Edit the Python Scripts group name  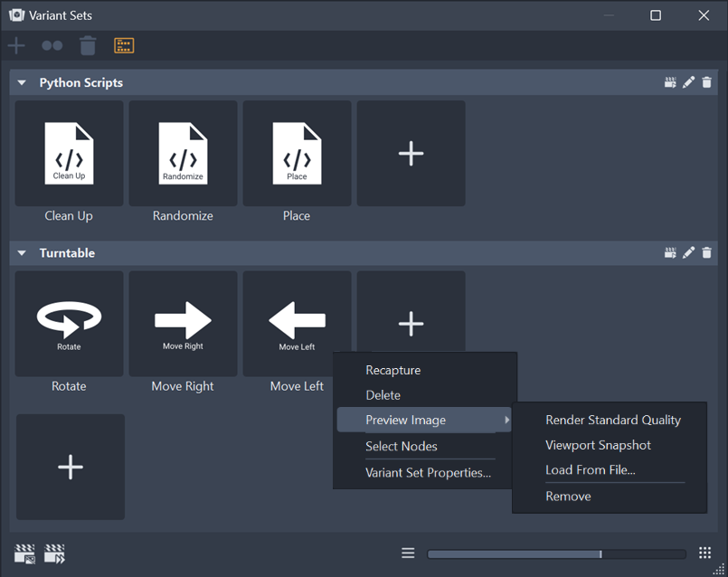pyautogui.click(x=688, y=82)
